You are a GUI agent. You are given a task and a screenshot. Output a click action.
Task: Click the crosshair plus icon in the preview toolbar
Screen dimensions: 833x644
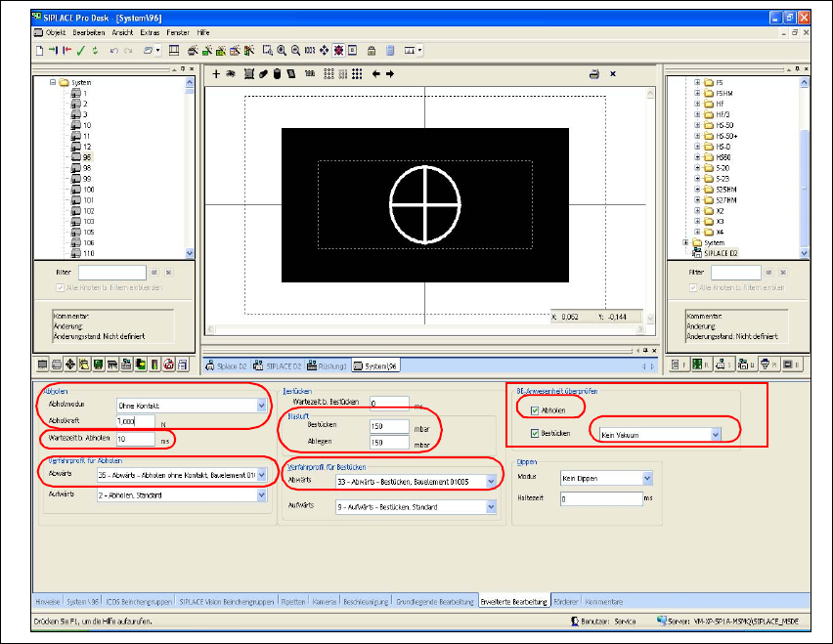pos(216,74)
